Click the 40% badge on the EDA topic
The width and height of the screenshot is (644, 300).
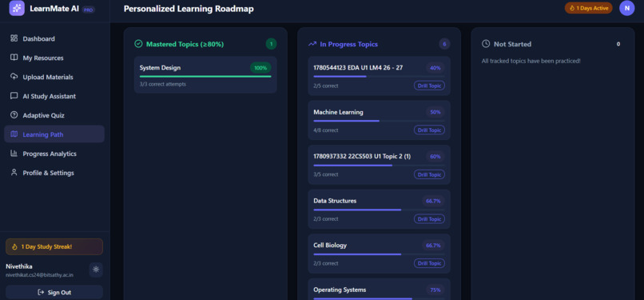pyautogui.click(x=435, y=68)
